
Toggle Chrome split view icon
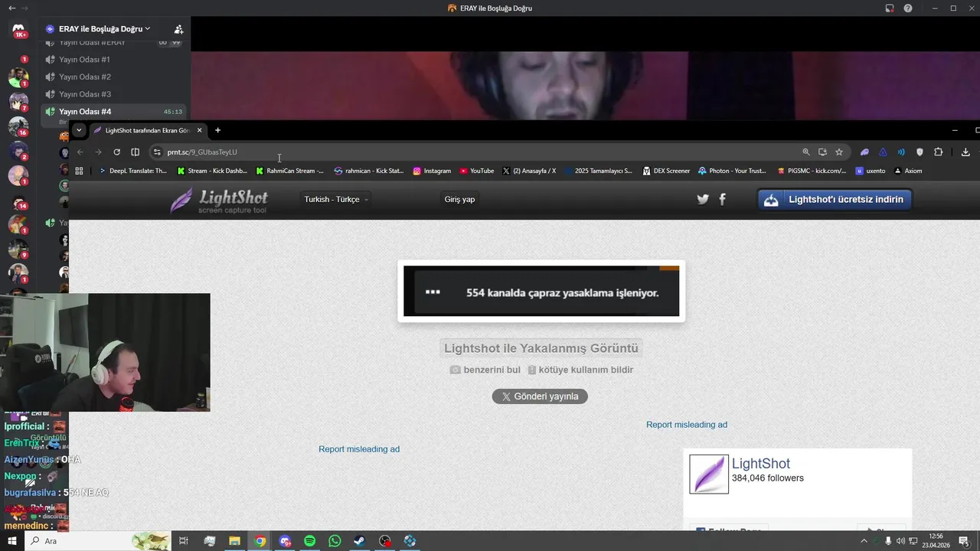coord(135,152)
